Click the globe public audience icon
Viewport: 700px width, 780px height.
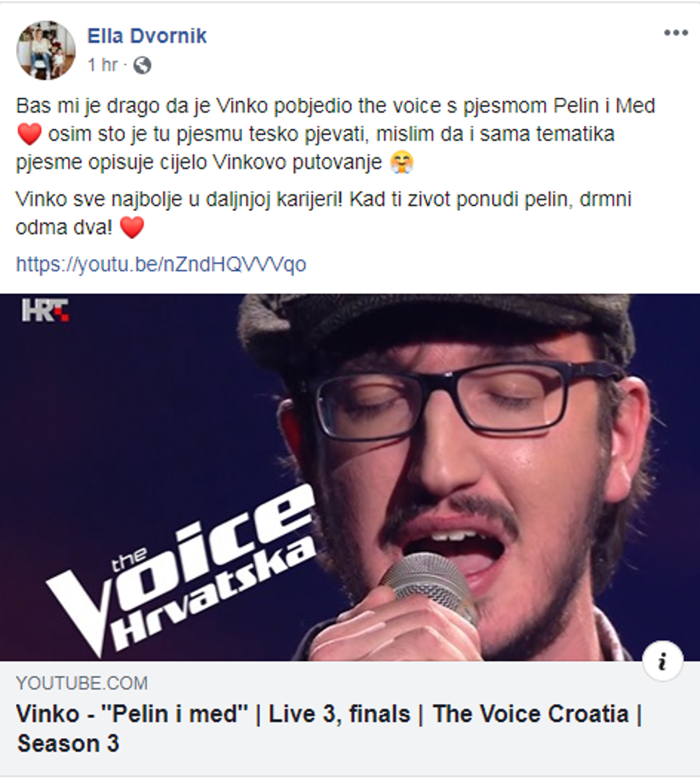click(x=142, y=65)
